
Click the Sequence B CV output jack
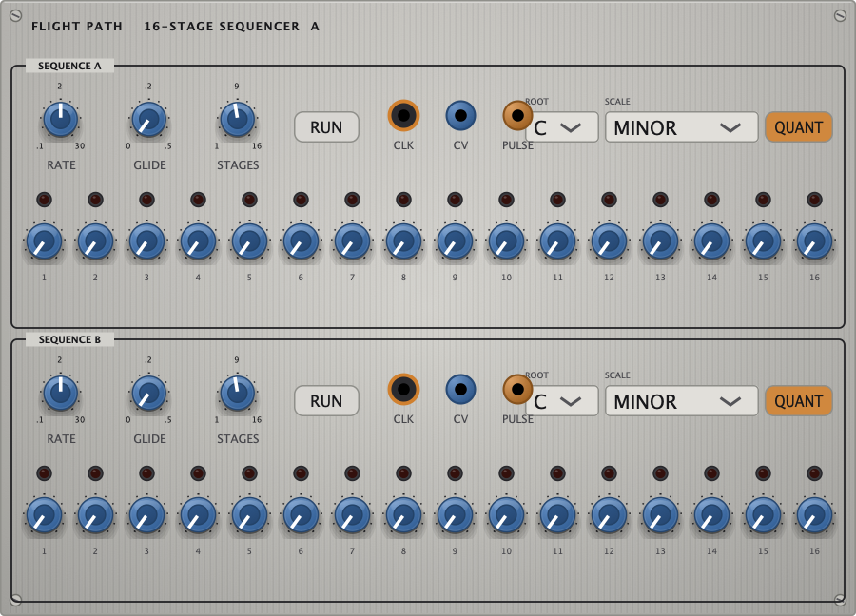pyautogui.click(x=460, y=390)
